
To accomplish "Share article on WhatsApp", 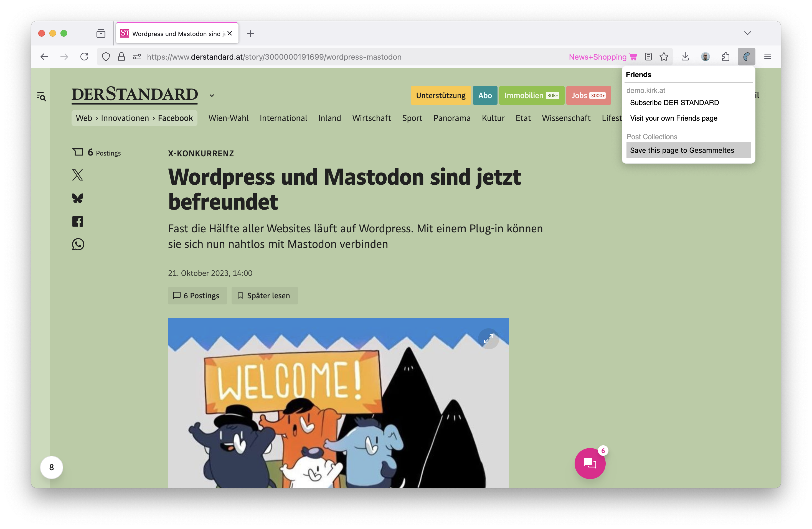I will [78, 244].
